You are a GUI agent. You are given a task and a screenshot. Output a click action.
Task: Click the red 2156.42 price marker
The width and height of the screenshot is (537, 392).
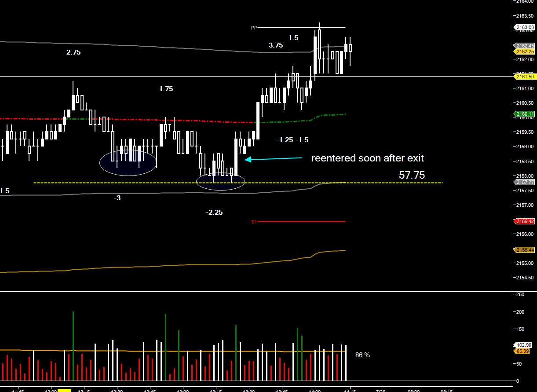524,221
